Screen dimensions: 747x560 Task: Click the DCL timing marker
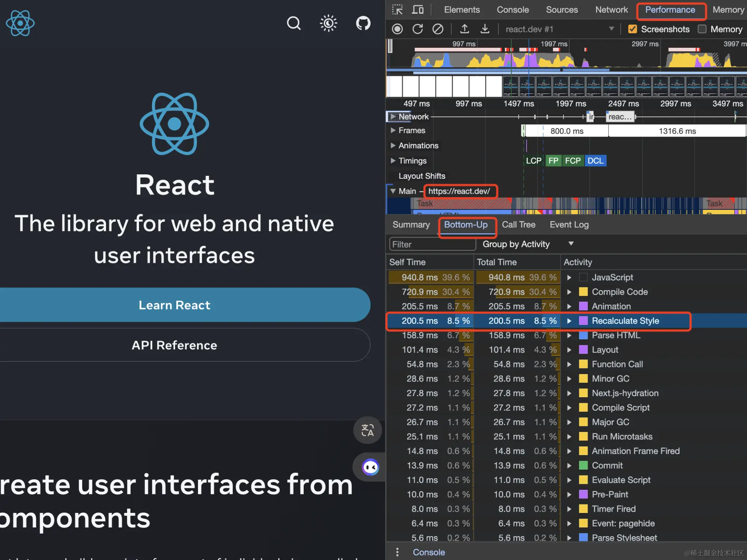pos(595,161)
